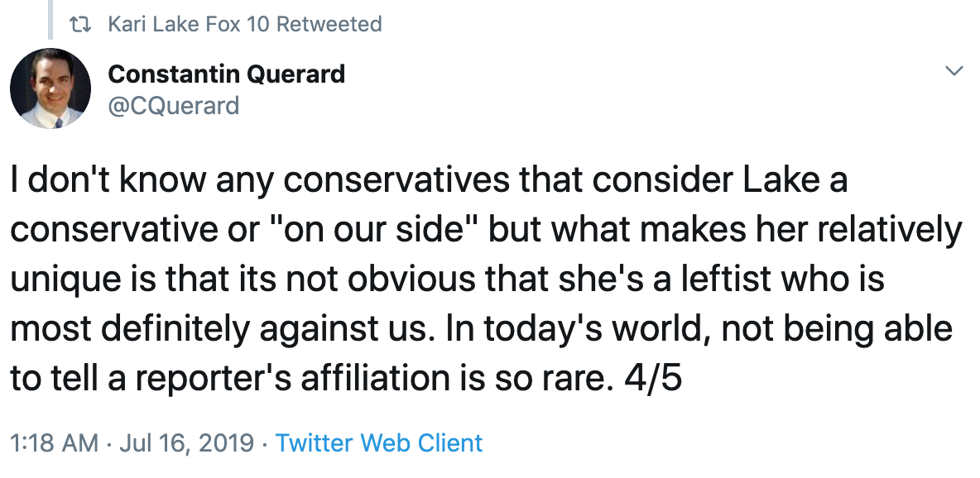Click the tweet line starting "unique is that"
Screen dimensions: 980x478
pos(447,279)
